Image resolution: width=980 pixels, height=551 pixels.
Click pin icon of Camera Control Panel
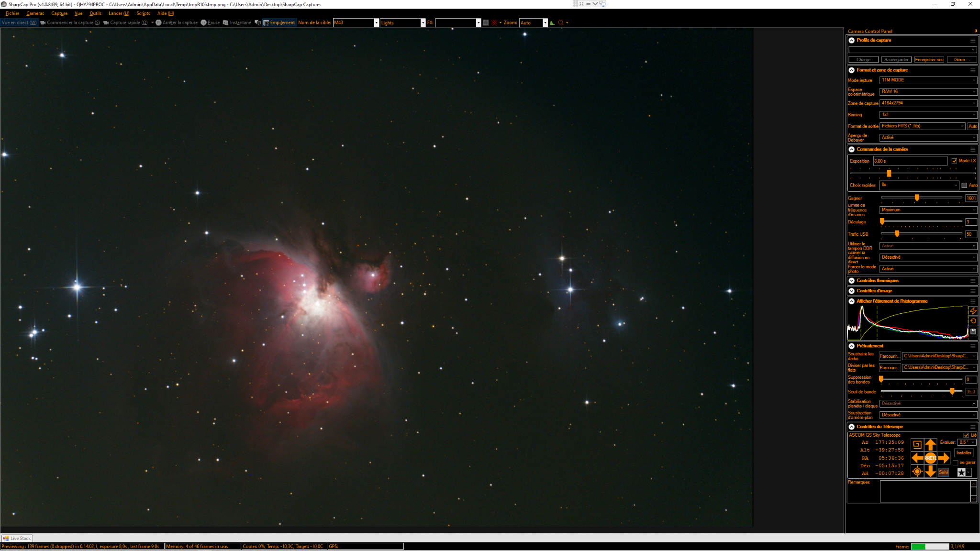[976, 32]
